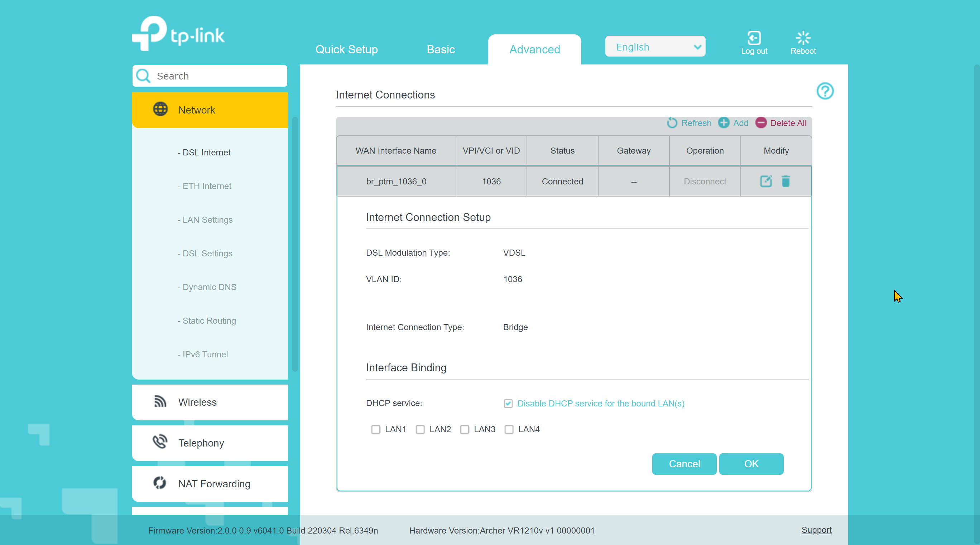Check the LAN3 binding checkbox
The width and height of the screenshot is (980, 545).
coord(464,429)
